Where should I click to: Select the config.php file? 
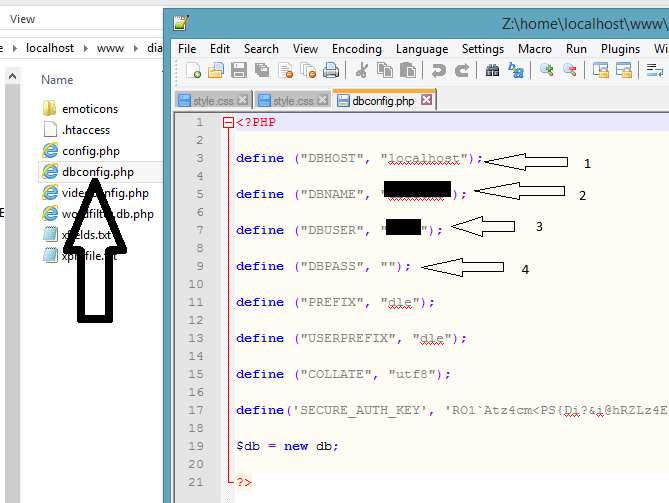(x=81, y=151)
